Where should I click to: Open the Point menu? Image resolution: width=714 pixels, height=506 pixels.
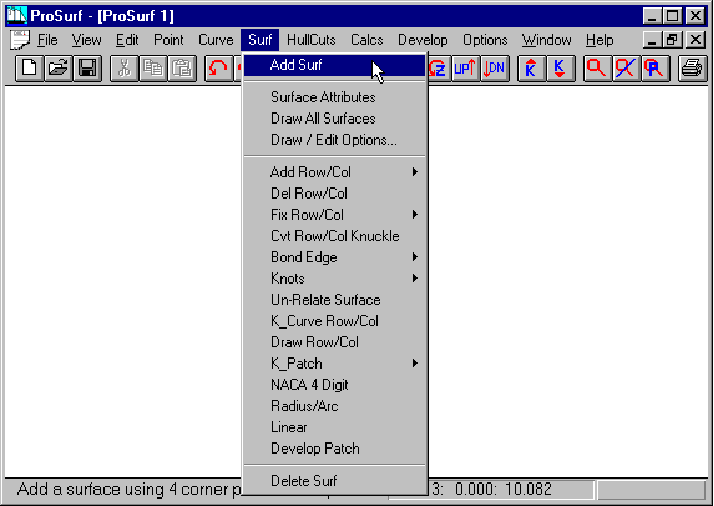(168, 40)
